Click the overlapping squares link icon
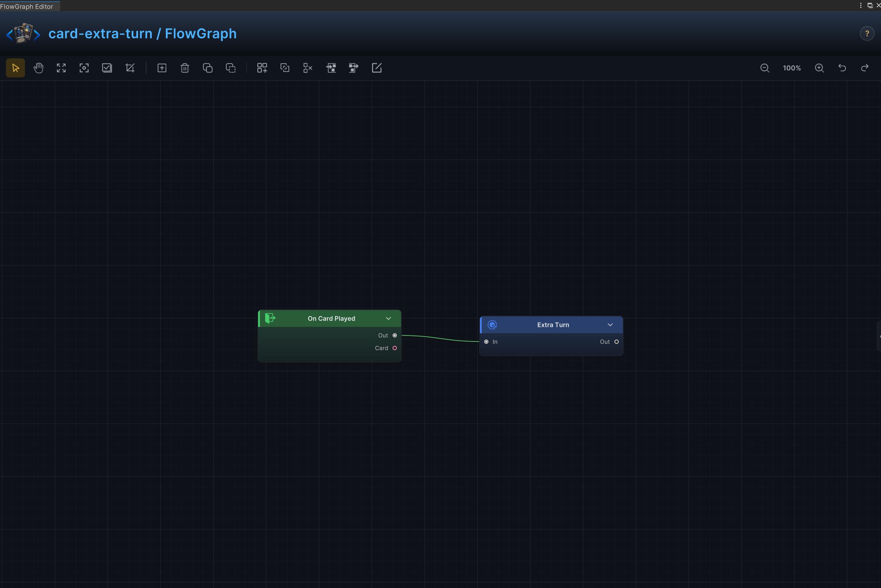Viewport: 881px width, 588px height. pyautogui.click(x=285, y=68)
